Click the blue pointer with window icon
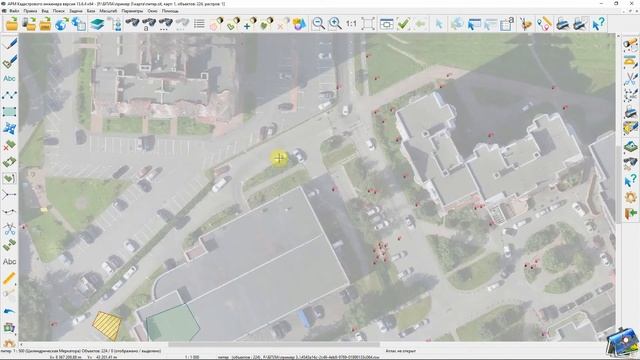This screenshot has height=360, width=640. (x=474, y=24)
